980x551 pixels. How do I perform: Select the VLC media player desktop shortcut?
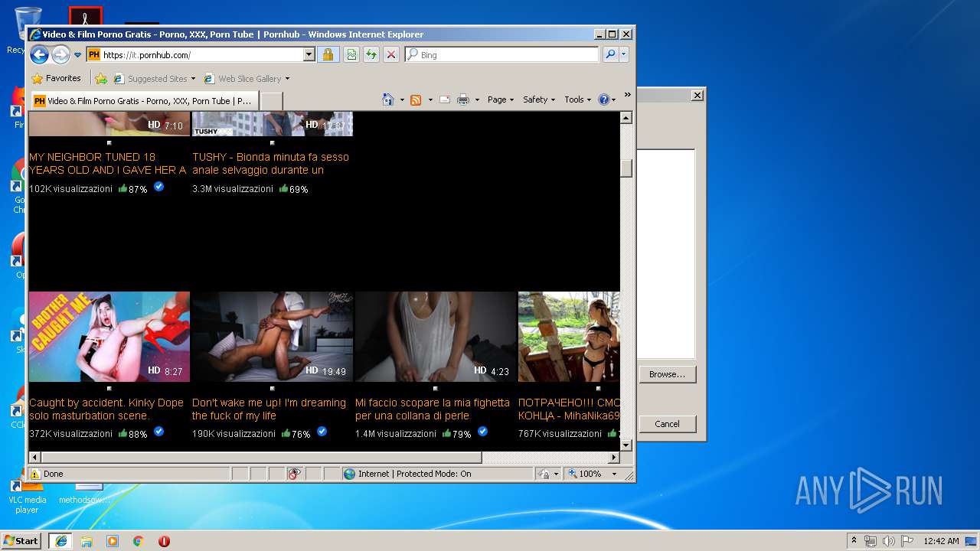point(27,496)
